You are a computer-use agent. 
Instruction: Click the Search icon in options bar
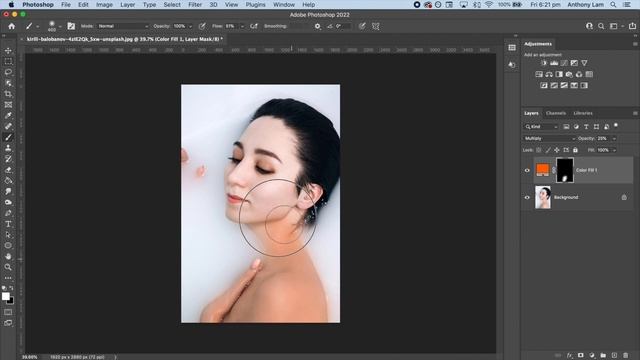pos(601,26)
